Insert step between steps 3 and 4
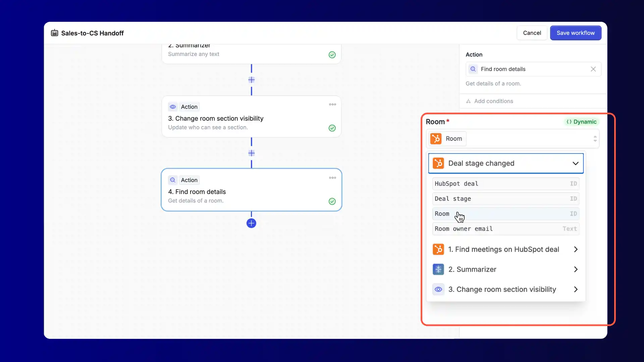The image size is (644, 362). [x=251, y=153]
